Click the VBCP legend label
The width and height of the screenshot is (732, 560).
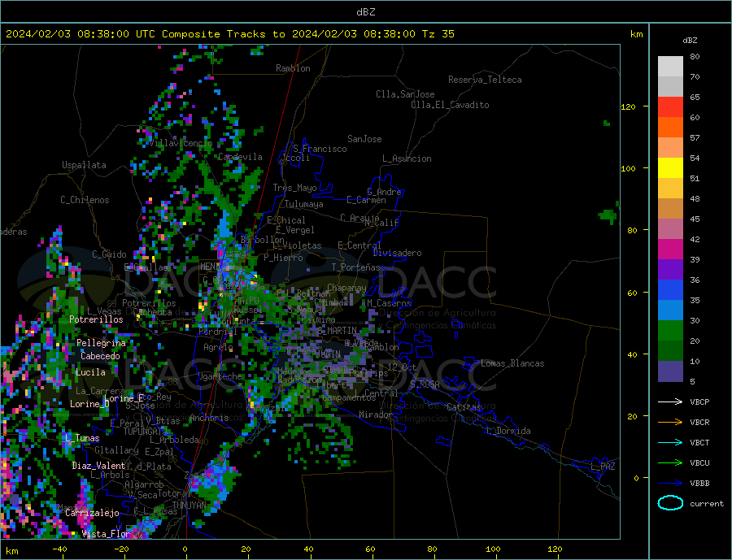point(699,402)
